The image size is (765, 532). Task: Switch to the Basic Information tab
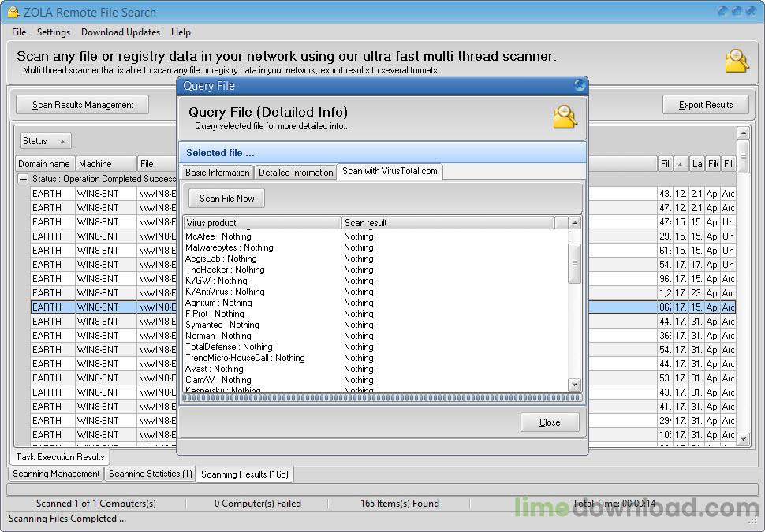click(x=217, y=172)
